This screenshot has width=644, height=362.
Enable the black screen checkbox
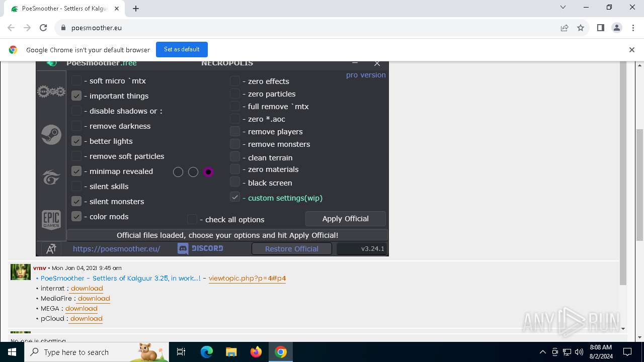[x=235, y=182]
